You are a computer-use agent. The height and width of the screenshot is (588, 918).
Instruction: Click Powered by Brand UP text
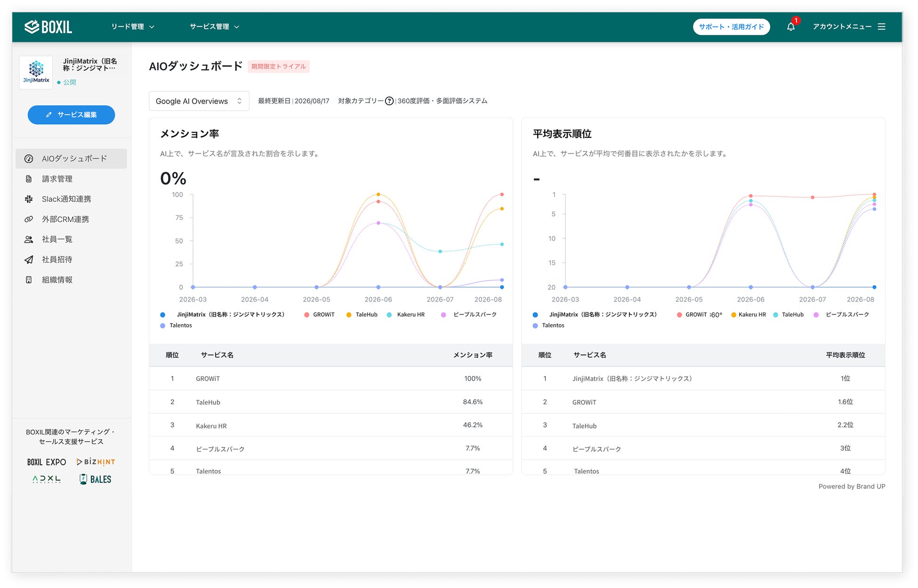coord(852,486)
